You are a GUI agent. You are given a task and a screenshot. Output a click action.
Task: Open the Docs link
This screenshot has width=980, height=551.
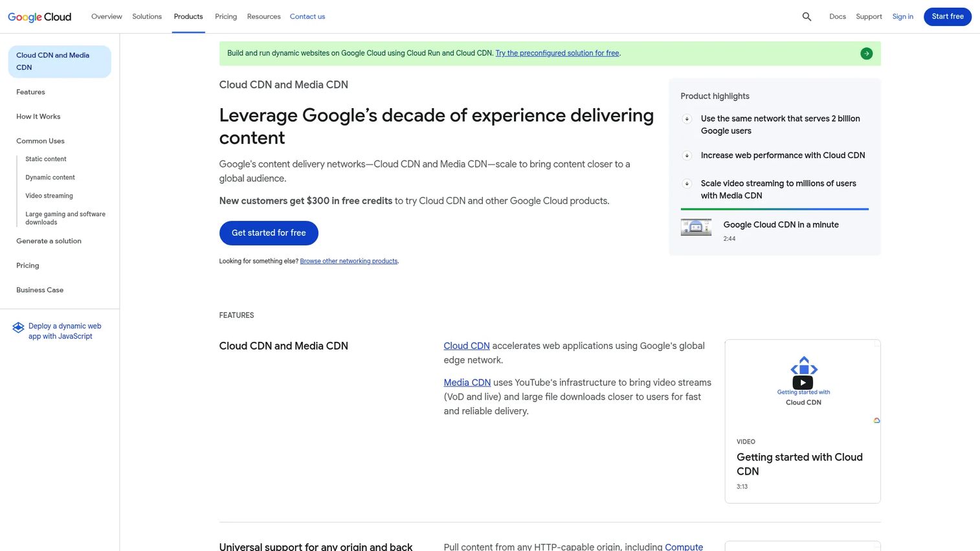tap(838, 17)
